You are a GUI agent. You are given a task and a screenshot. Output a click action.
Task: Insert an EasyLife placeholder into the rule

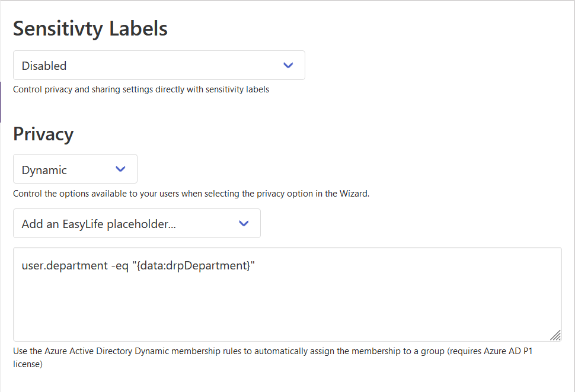click(x=136, y=223)
